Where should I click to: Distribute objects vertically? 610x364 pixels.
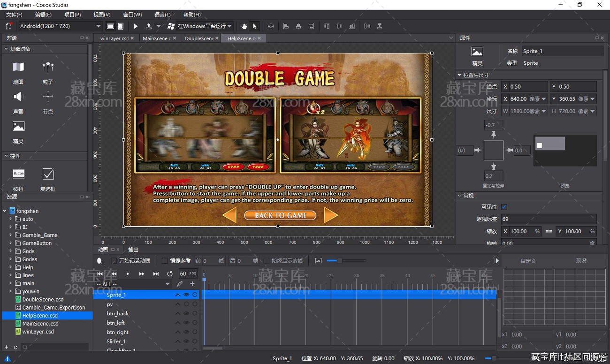tap(380, 26)
